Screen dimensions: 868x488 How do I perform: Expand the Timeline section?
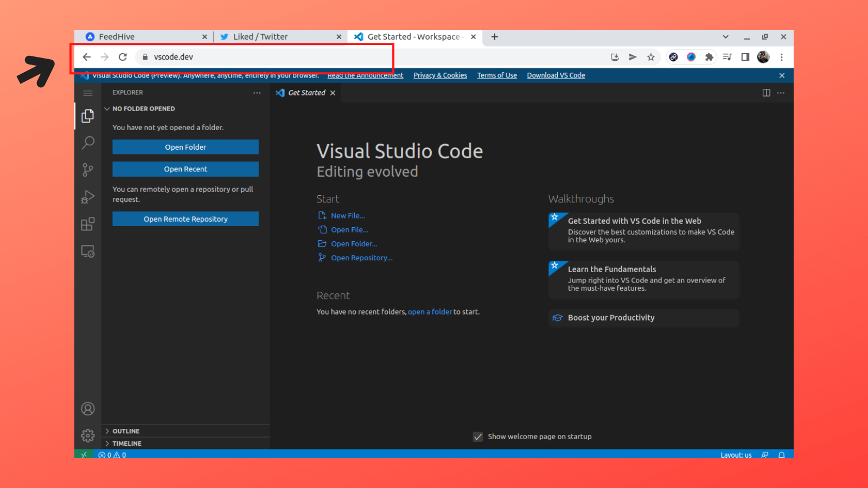click(126, 444)
